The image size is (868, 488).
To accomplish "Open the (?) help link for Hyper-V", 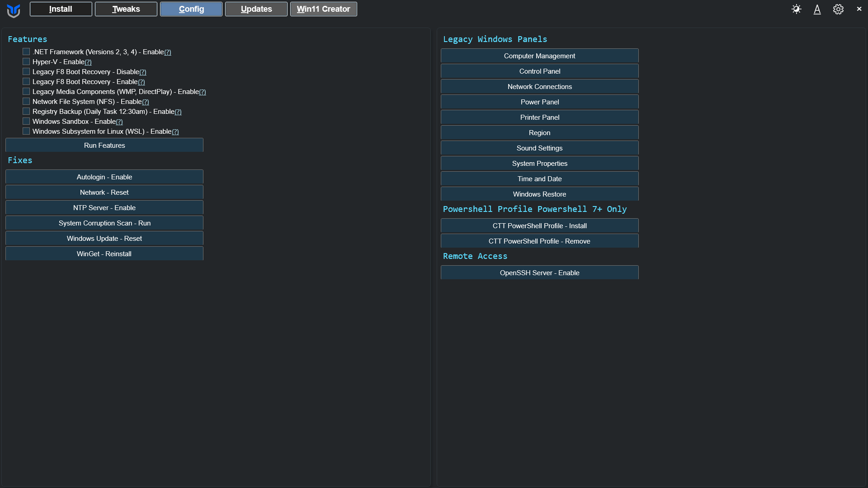I will tap(88, 62).
